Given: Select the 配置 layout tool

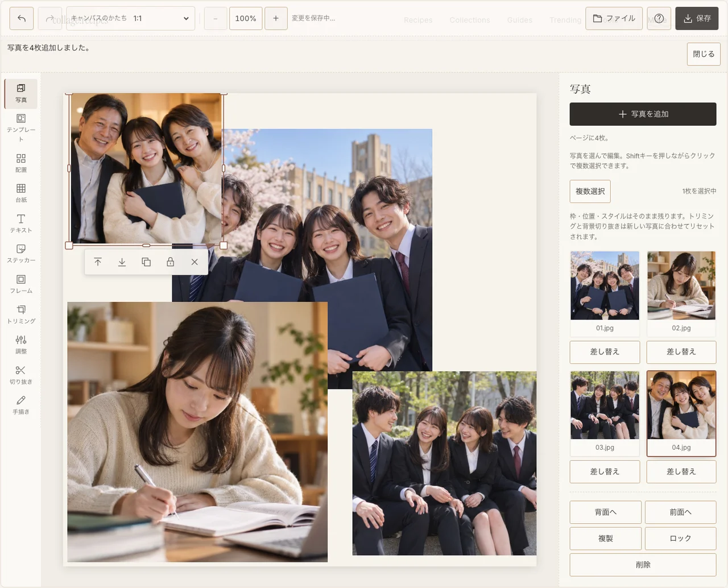Looking at the screenshot, I should [x=21, y=163].
